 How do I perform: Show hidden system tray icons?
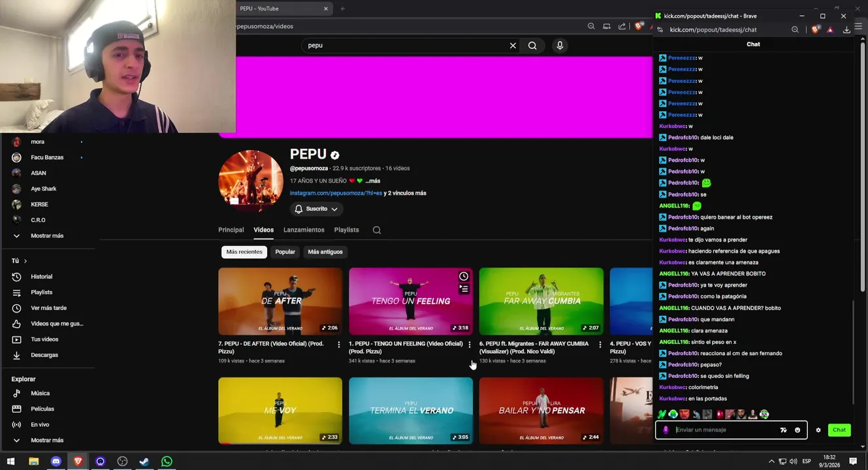pyautogui.click(x=771, y=462)
